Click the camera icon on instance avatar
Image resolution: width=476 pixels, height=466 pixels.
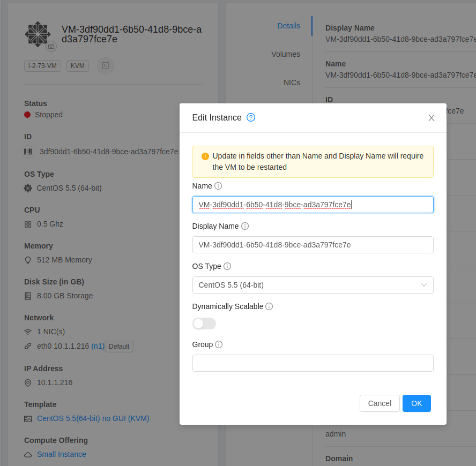51,47
